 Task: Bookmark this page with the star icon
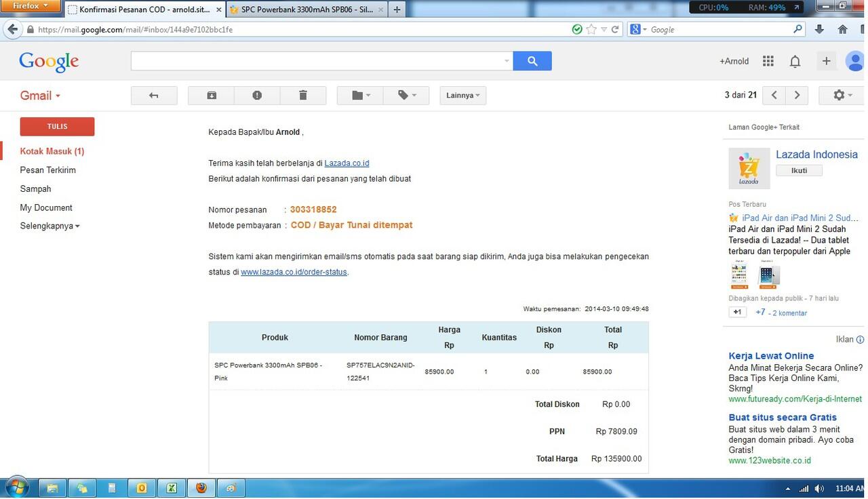coord(591,30)
